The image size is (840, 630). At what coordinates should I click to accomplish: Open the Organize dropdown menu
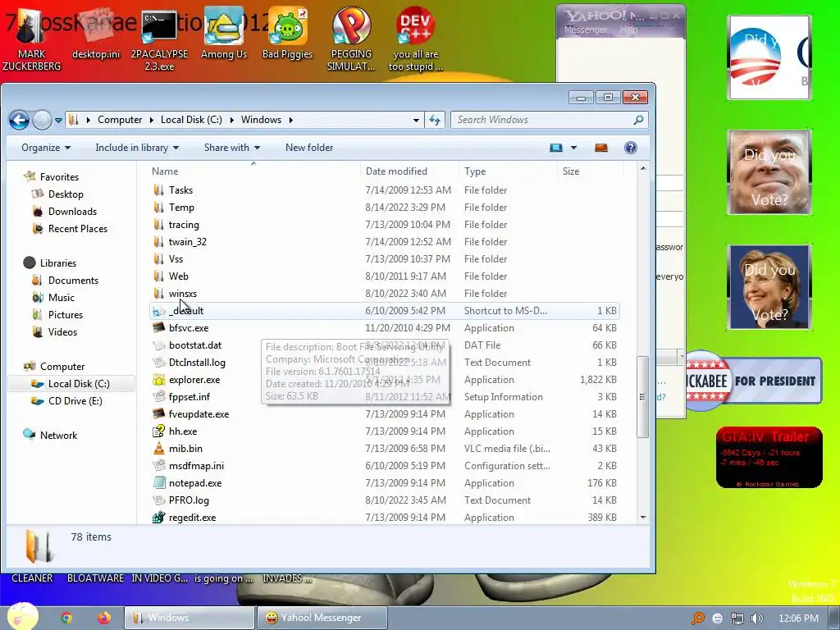tap(46, 148)
